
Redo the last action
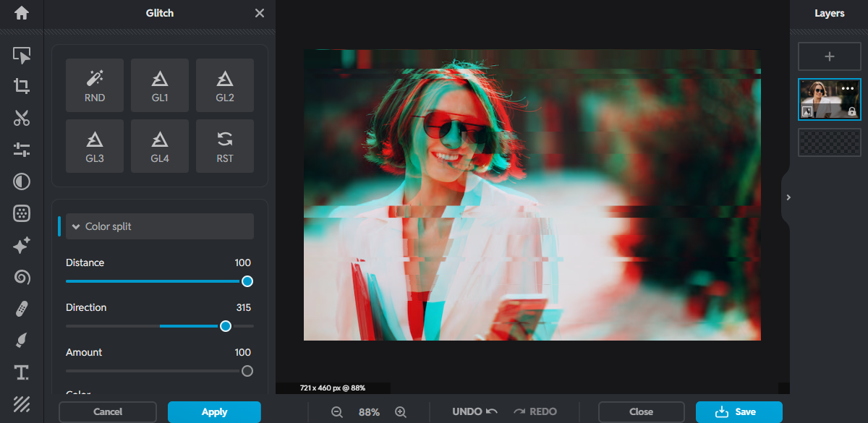[535, 411]
